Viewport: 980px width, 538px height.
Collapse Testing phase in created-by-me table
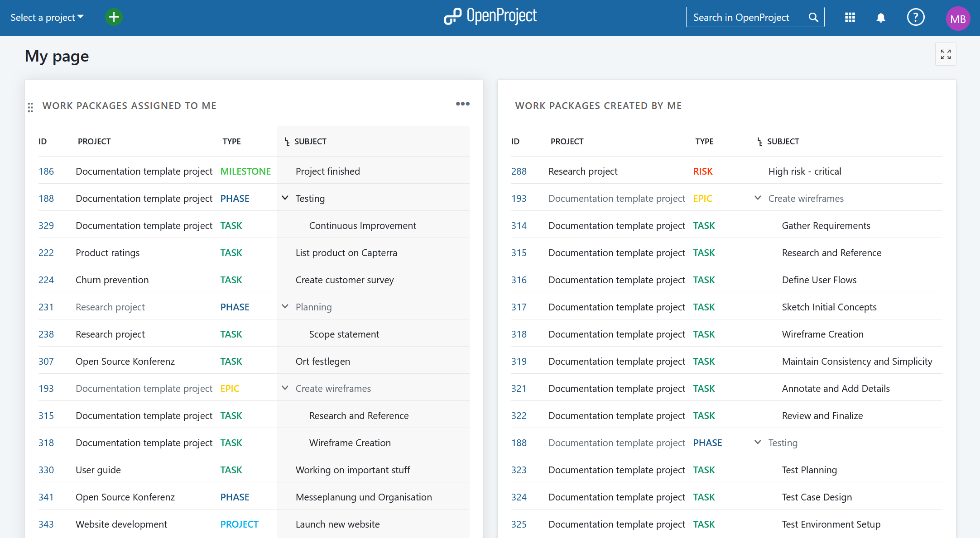[758, 442]
